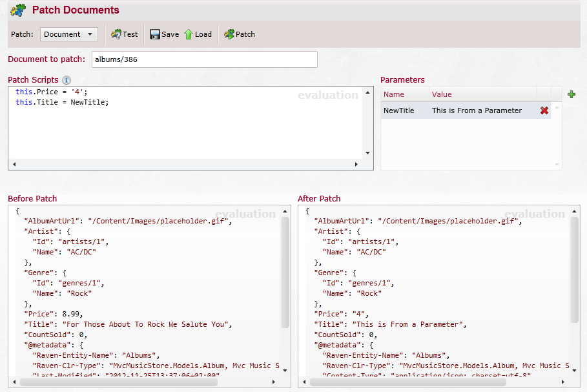Click "Name": "Rock" in Before Patch

[x=62, y=293]
